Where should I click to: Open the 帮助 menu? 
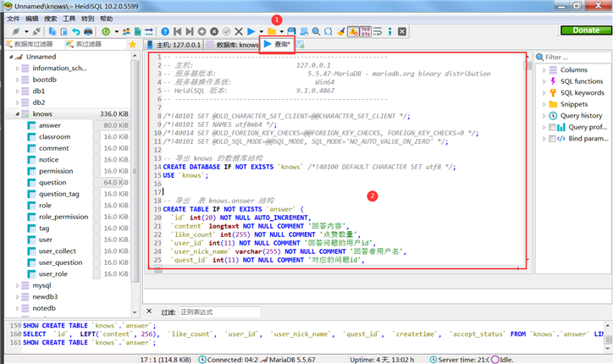pos(107,19)
